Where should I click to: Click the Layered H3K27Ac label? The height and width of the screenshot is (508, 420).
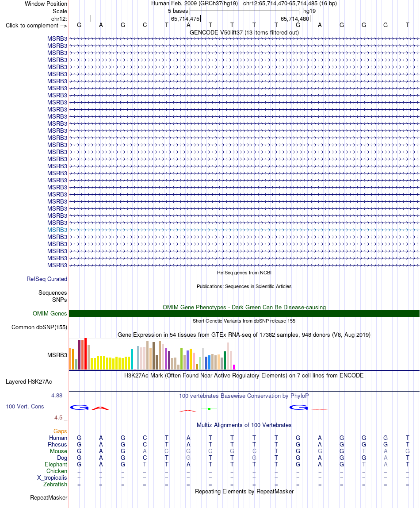29,381
